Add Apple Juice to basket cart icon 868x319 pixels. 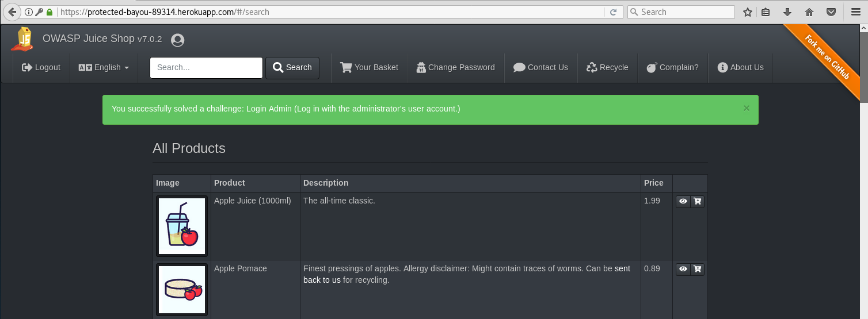(x=698, y=201)
